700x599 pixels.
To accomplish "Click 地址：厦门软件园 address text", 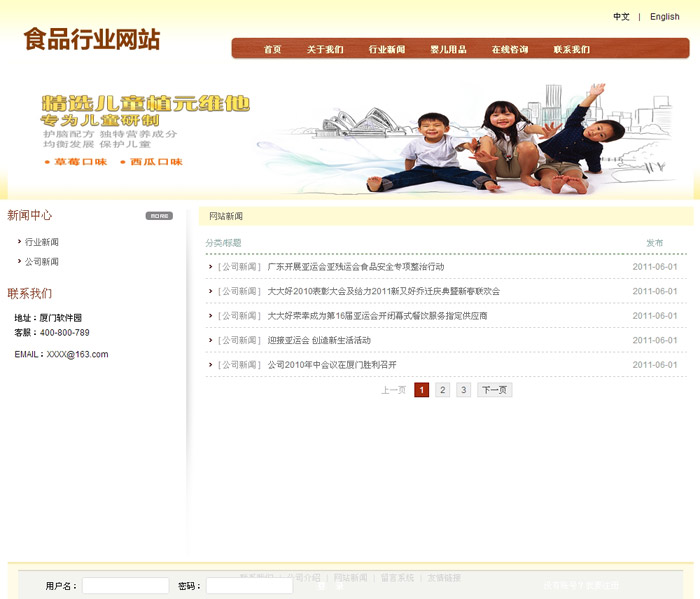I will (x=48, y=318).
